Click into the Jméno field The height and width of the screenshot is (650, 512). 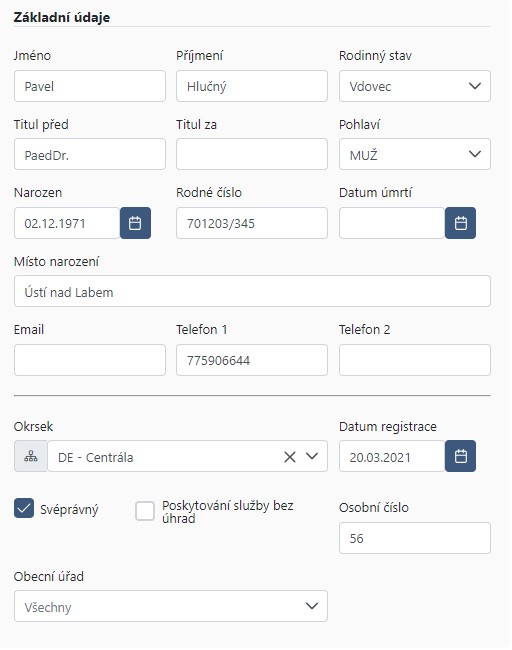coord(90,86)
